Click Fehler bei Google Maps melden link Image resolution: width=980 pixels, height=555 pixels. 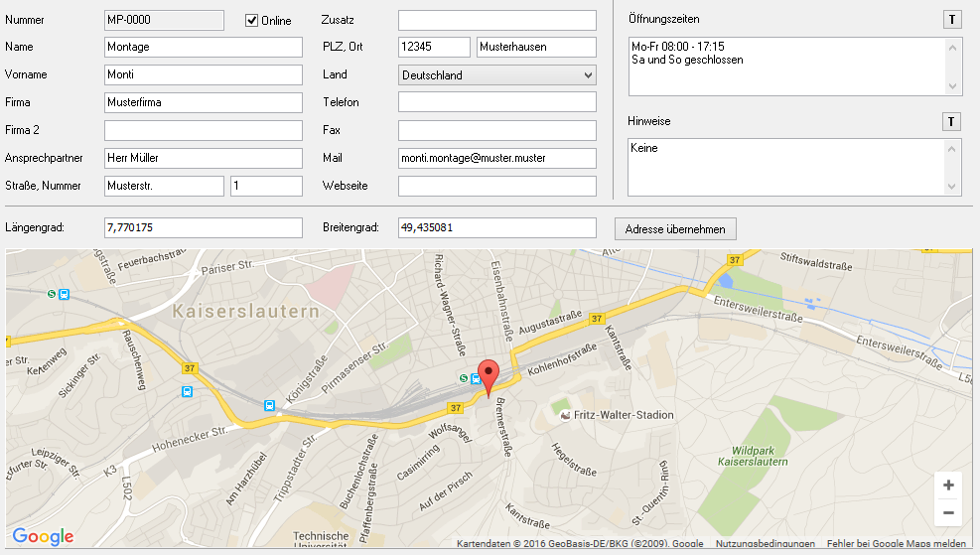click(x=895, y=544)
